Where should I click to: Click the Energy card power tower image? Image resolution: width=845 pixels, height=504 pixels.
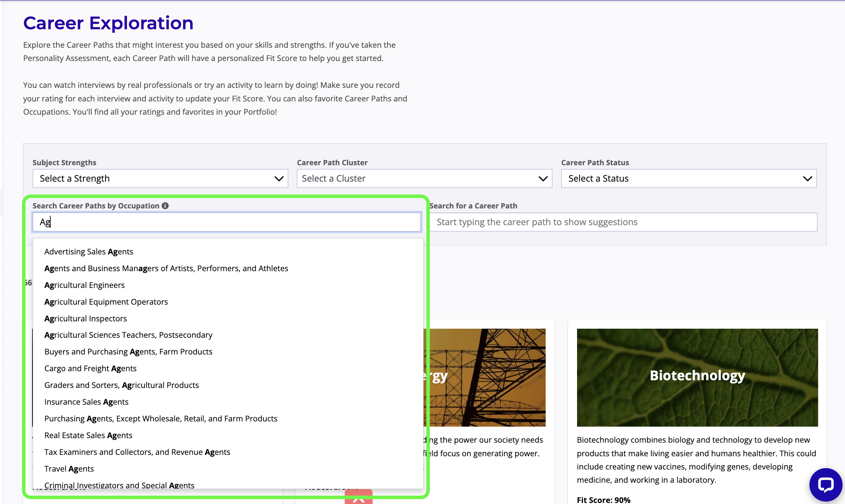tap(488, 377)
